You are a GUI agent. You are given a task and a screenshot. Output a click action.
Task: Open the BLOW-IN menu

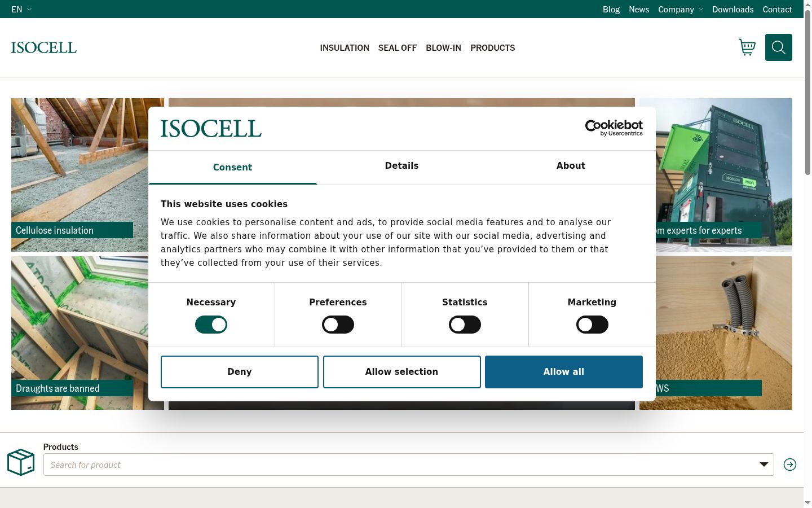pyautogui.click(x=443, y=47)
